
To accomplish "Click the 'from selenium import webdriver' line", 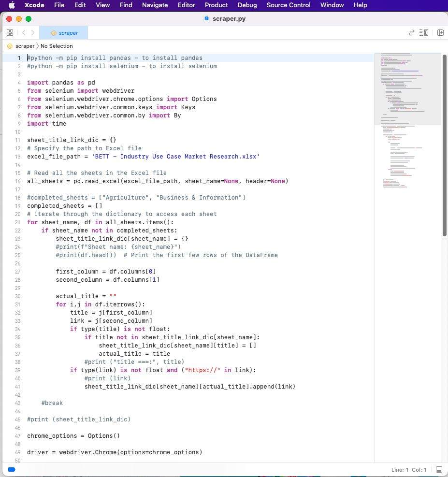I will click(x=81, y=91).
